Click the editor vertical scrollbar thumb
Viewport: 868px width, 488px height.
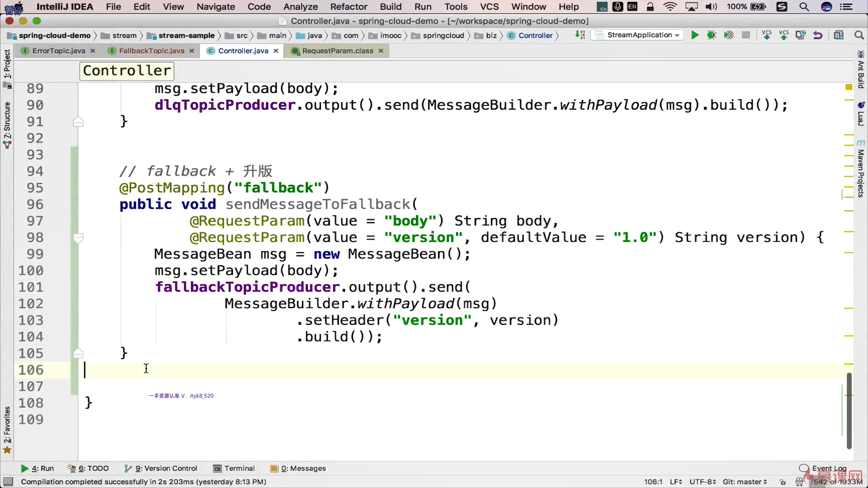tap(849, 411)
